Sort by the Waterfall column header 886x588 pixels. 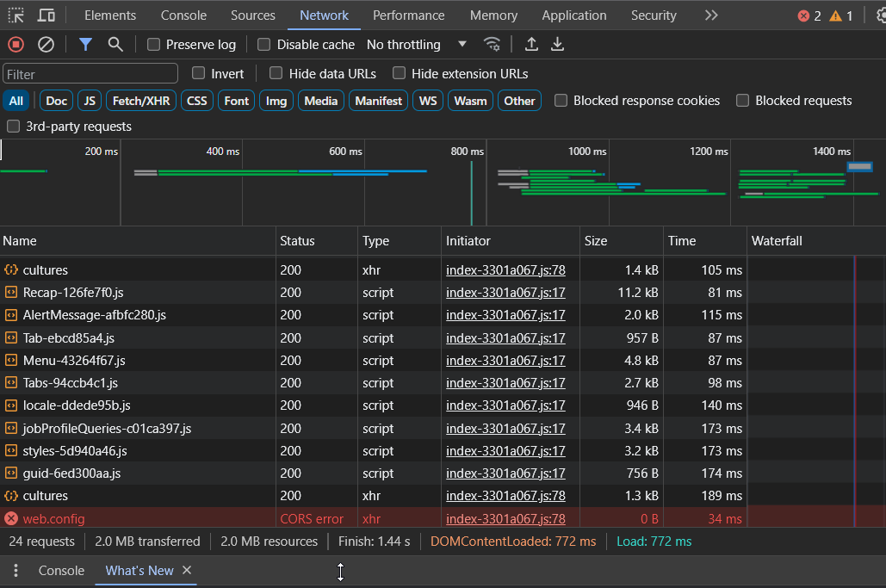click(816, 240)
